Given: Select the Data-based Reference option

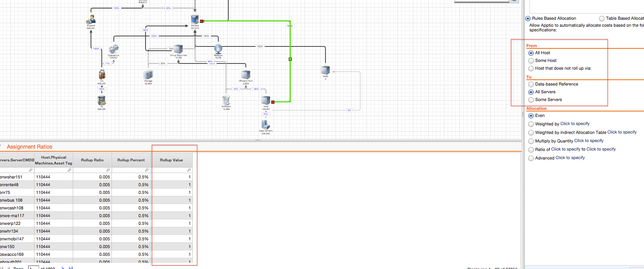Looking at the screenshot, I should (x=531, y=84).
